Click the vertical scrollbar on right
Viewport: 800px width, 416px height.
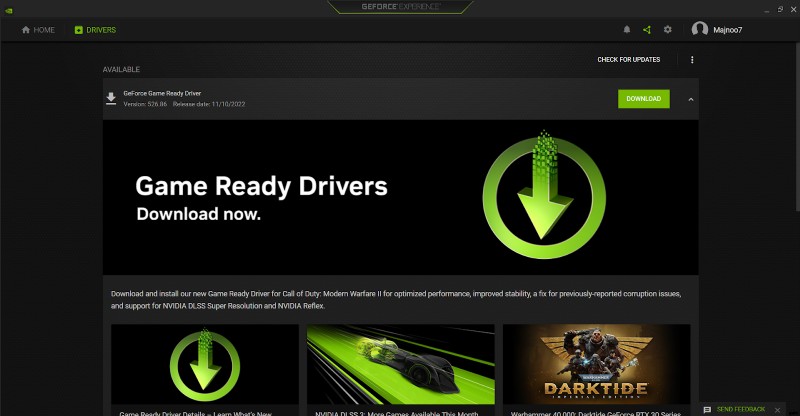[797, 125]
